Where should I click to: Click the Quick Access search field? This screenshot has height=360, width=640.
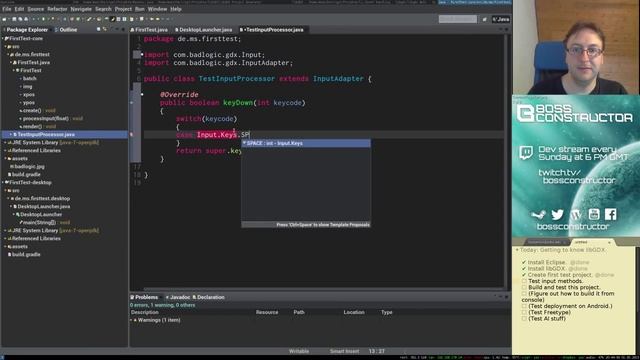coord(458,19)
